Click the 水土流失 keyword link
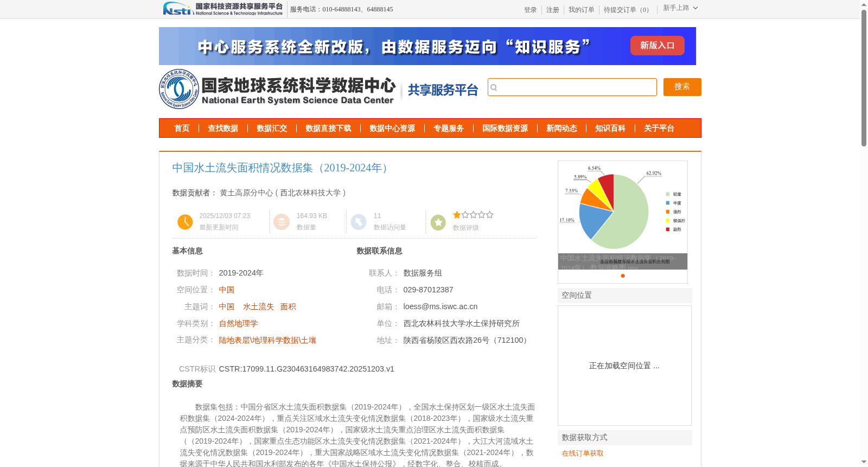Image resolution: width=868 pixels, height=467 pixels. [x=259, y=307]
